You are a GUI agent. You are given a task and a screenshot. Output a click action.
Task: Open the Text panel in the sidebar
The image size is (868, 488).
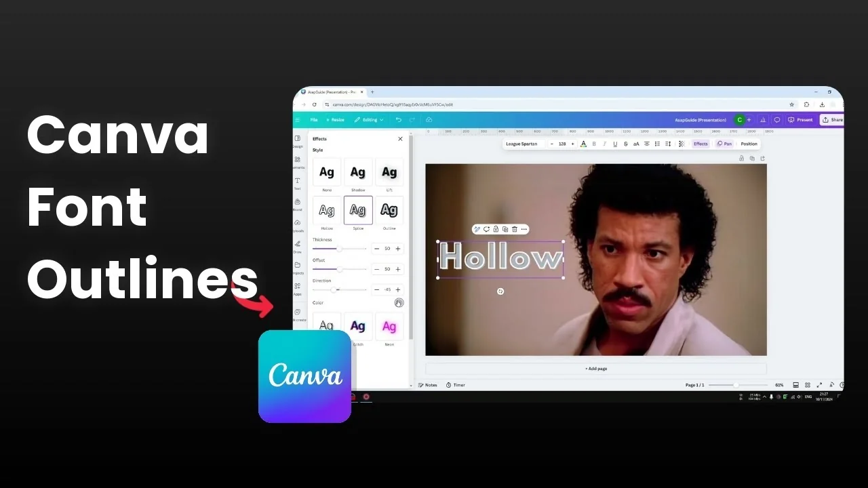pos(297,181)
